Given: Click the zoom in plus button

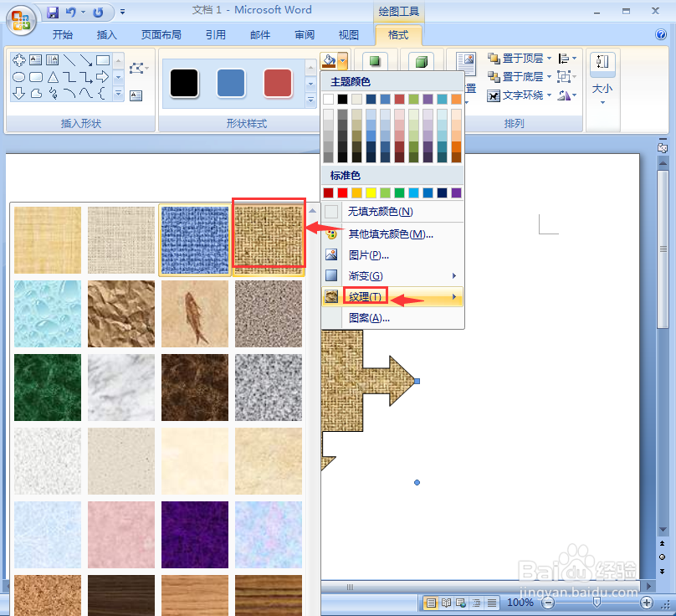Looking at the screenshot, I should [x=646, y=603].
